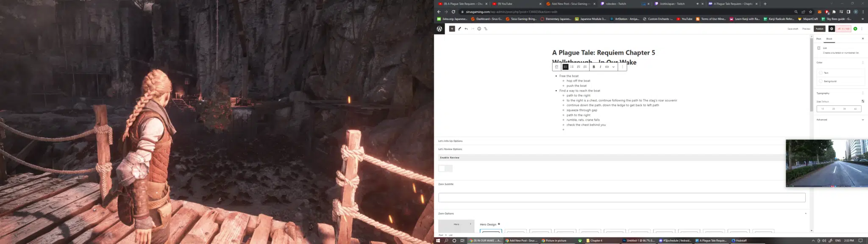This screenshot has height=244, width=868.
Task: Show Hero Design help tooltip
Action: pyautogui.click(x=499, y=224)
